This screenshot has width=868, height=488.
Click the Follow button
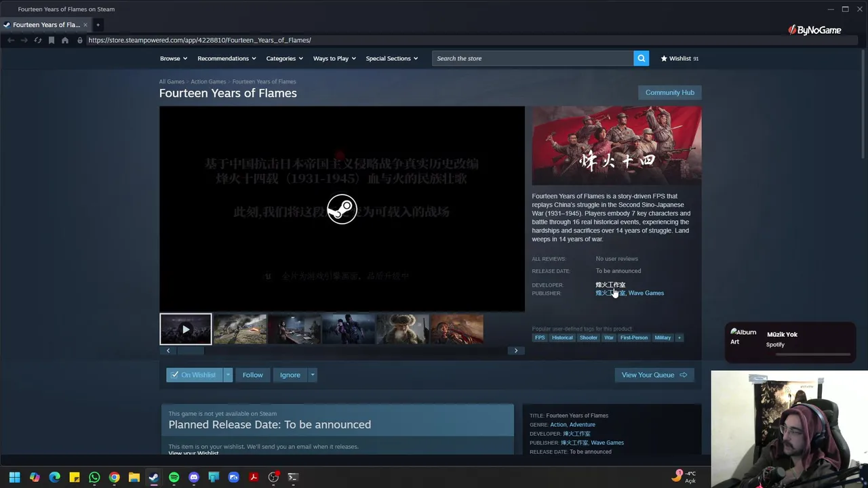tap(253, 375)
